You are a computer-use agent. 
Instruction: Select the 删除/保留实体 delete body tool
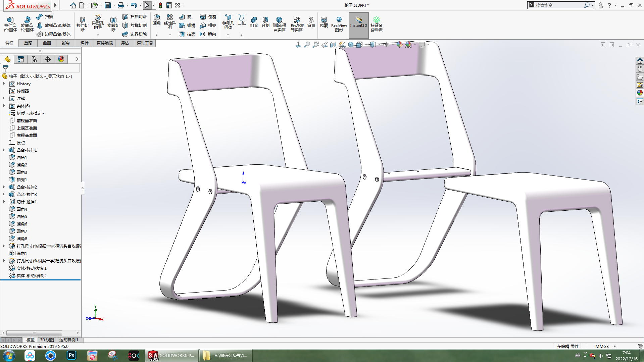279,24
